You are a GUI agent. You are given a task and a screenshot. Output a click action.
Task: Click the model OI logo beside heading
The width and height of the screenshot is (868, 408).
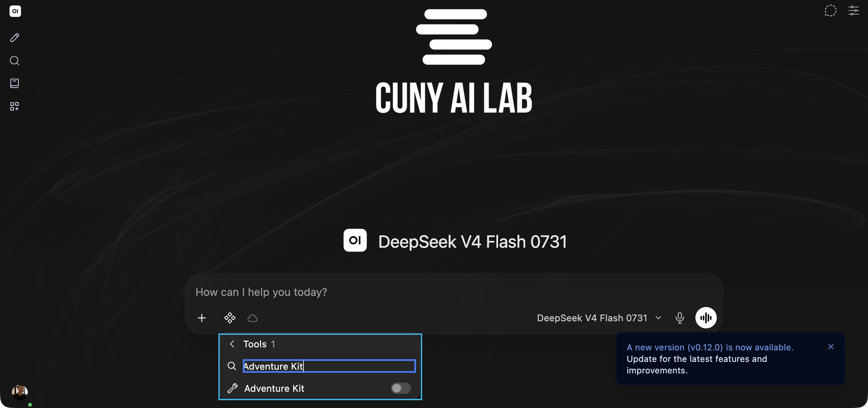click(x=355, y=240)
